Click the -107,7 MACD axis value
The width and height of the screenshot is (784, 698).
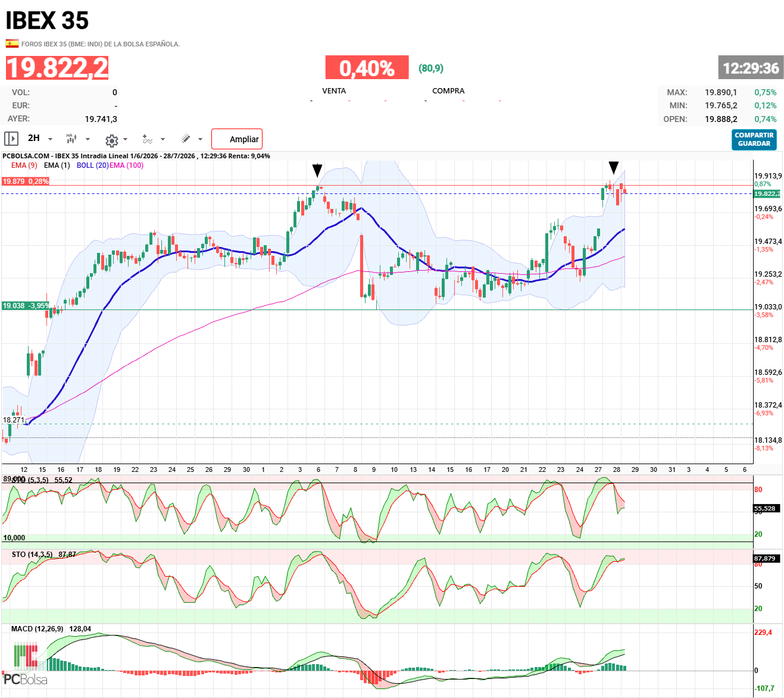coord(764,688)
